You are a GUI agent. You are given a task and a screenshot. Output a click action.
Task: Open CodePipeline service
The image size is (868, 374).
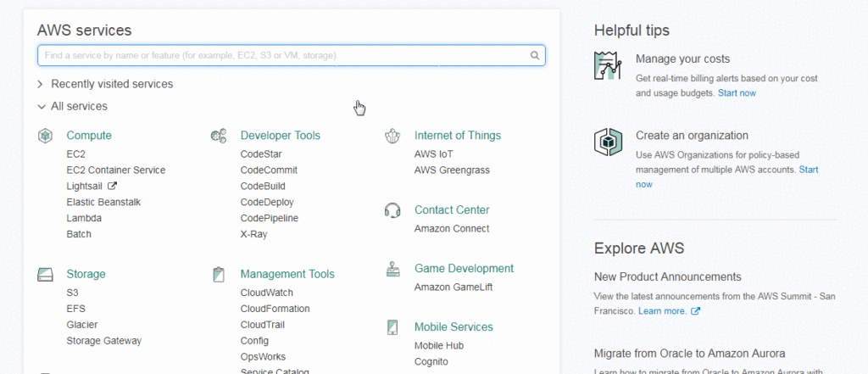coord(270,218)
